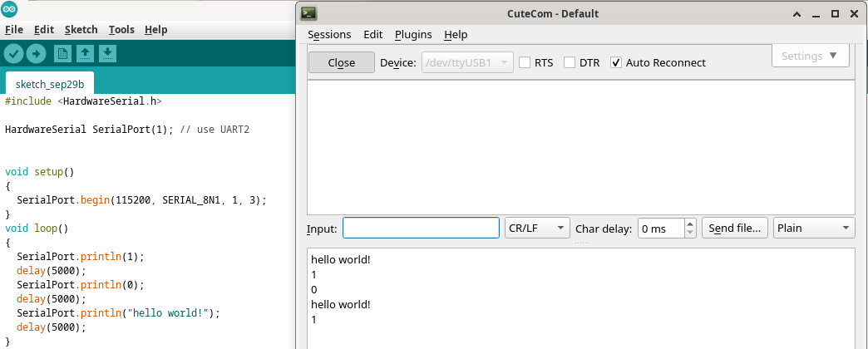The height and width of the screenshot is (349, 868).
Task: Open the CR/LF line ending dropdown
Action: pyautogui.click(x=537, y=229)
